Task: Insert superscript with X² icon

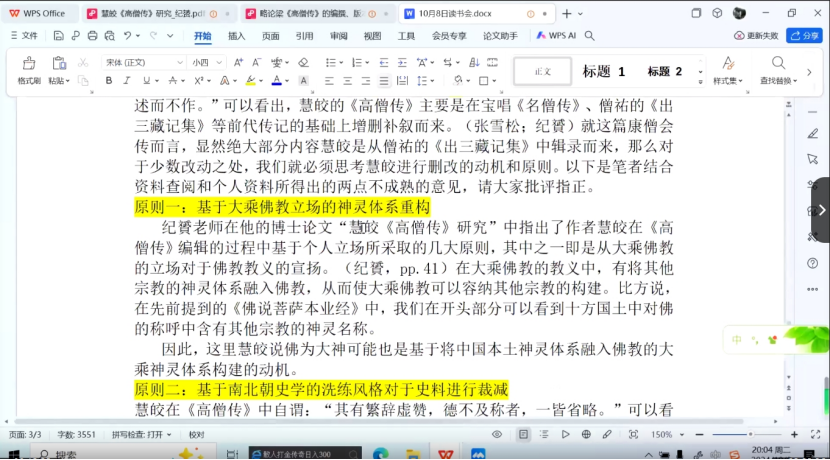Action: 199,81
